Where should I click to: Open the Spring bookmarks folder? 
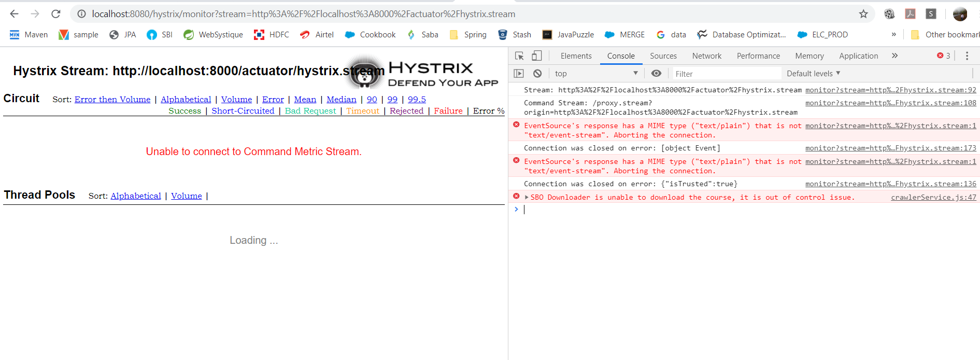[468, 35]
